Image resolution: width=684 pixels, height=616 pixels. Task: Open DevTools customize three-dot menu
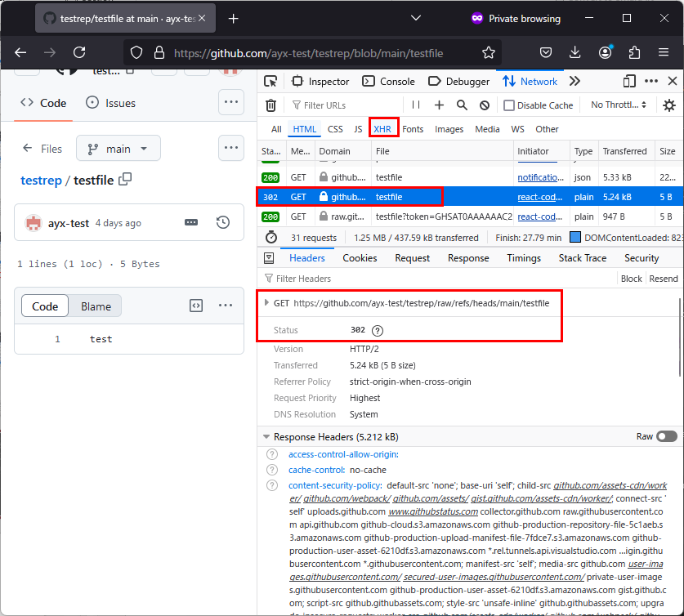coord(650,82)
